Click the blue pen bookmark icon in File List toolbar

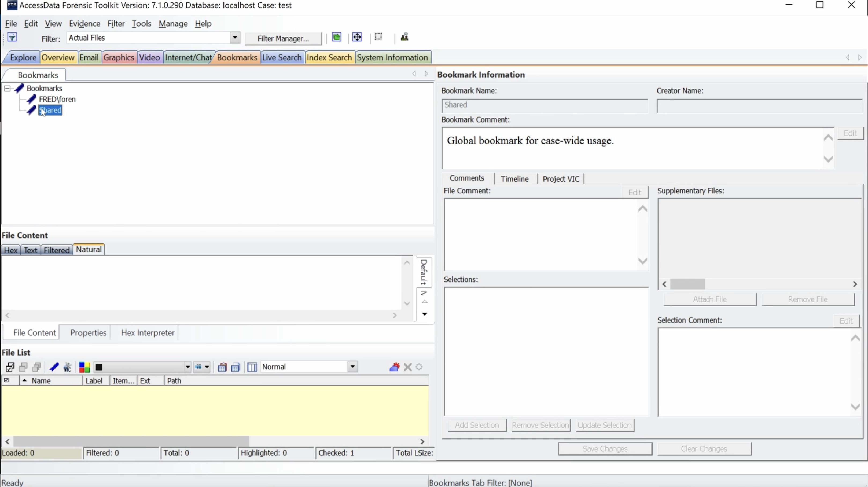coord(54,367)
